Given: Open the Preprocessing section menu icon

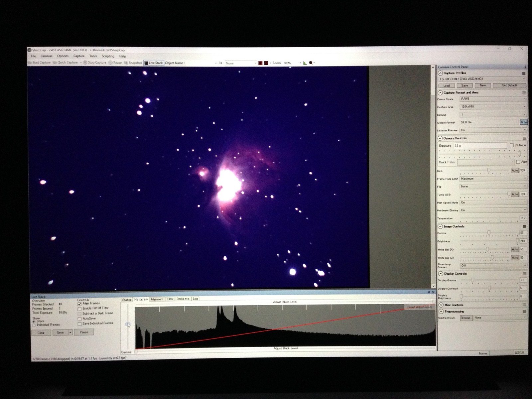Looking at the screenshot, I should tap(524, 312).
